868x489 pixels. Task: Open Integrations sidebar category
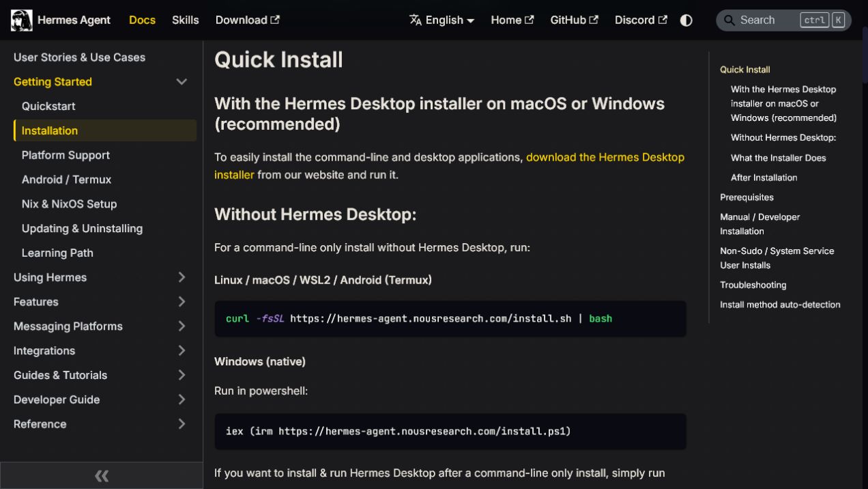coord(44,351)
